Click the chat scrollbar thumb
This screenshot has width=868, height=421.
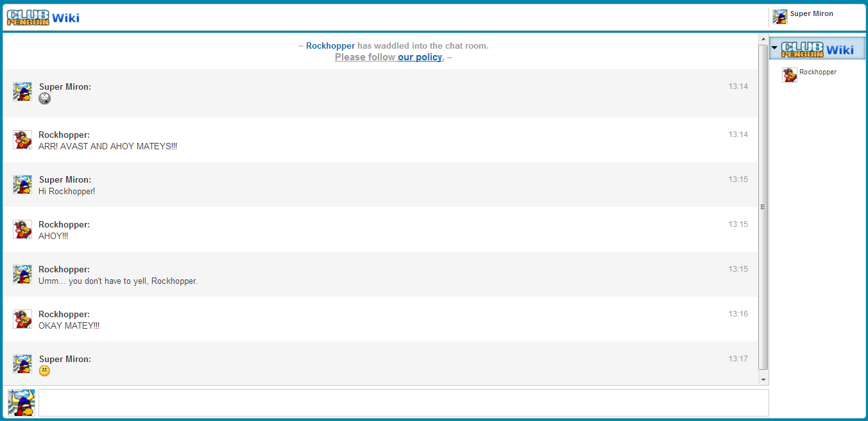coord(762,206)
